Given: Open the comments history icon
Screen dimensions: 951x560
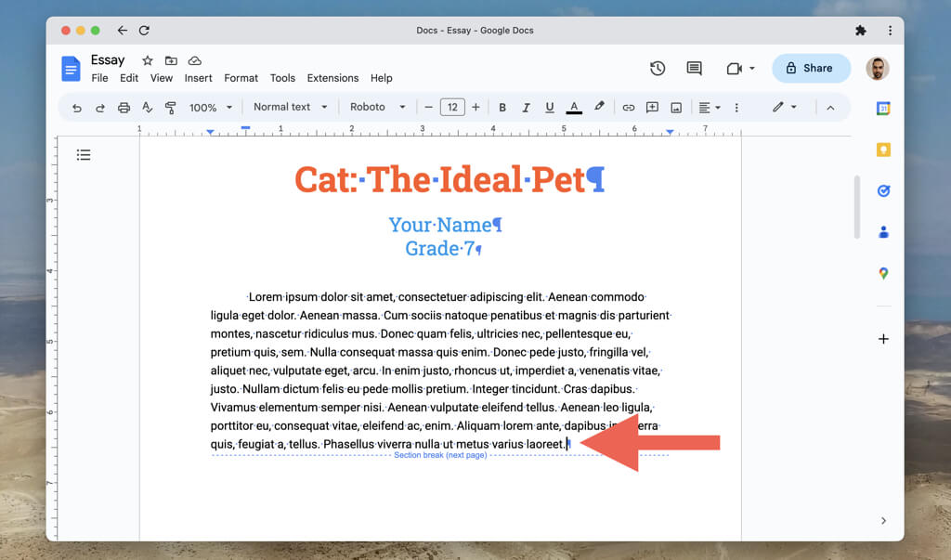Looking at the screenshot, I should click(x=694, y=68).
